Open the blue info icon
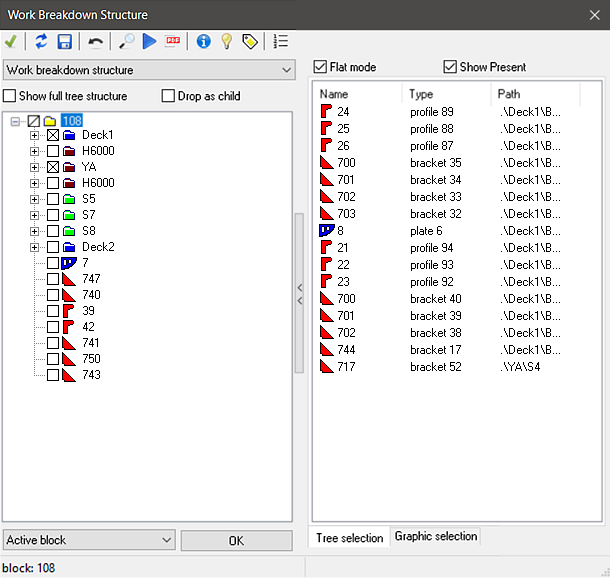Image resolution: width=610 pixels, height=578 pixels. (x=204, y=41)
